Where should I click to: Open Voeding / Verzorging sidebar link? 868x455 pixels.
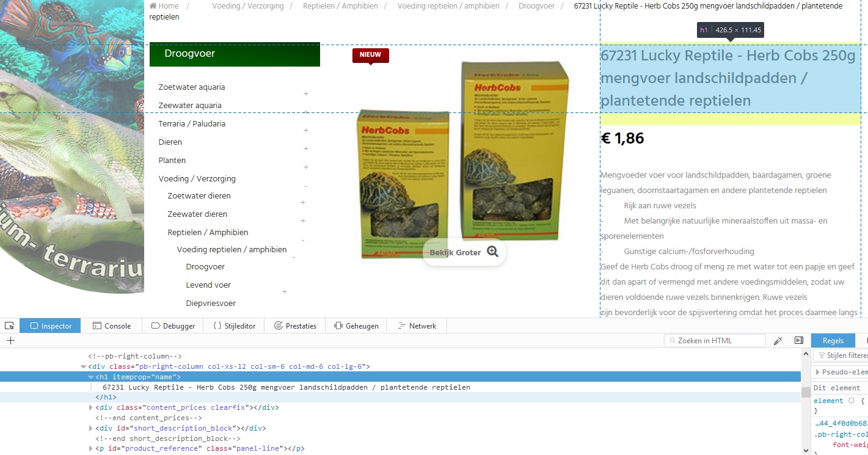[x=197, y=179]
